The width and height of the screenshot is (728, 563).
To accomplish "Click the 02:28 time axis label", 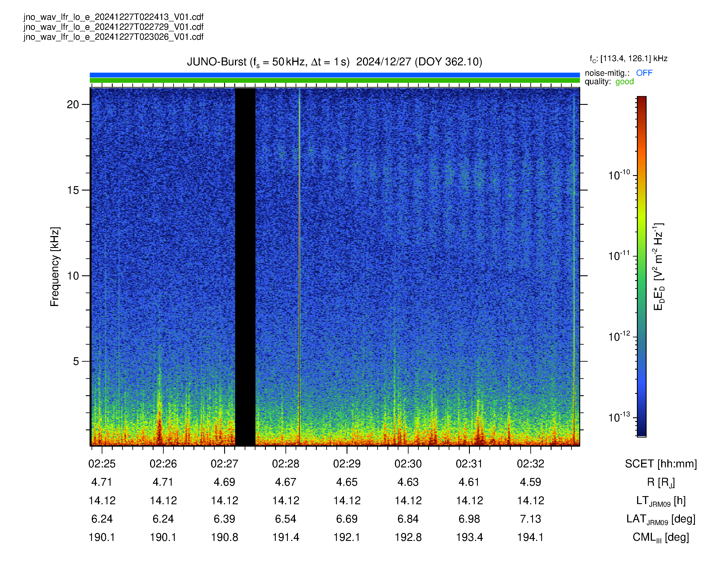I will coord(286,464).
